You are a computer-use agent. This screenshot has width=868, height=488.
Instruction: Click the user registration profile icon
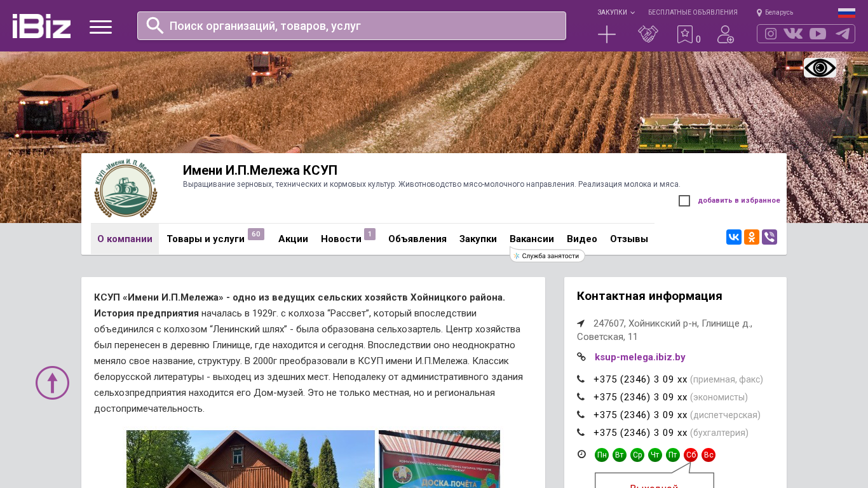(726, 34)
